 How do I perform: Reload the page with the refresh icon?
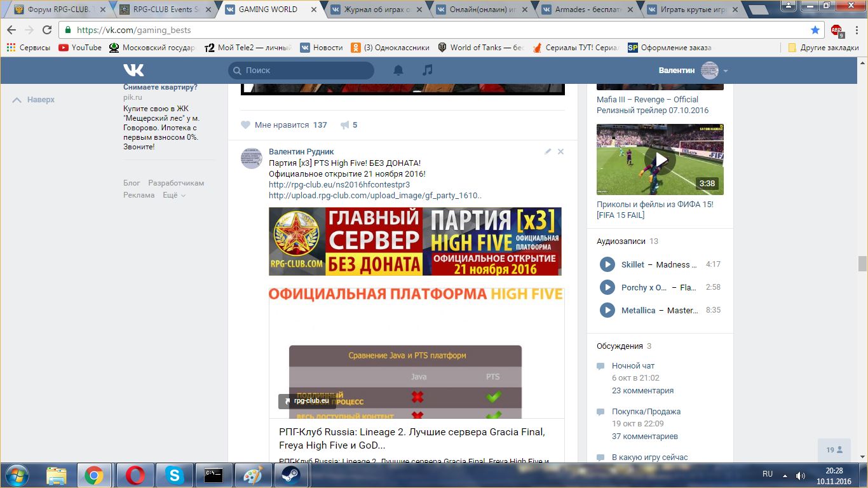(47, 30)
